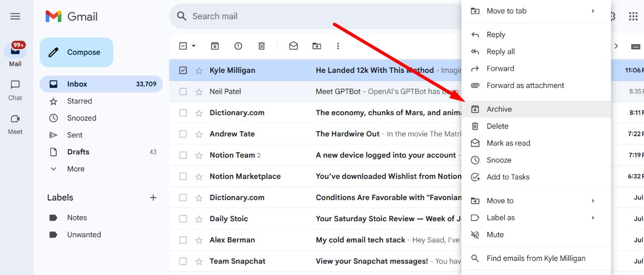Choose Mark as read in context menu
This screenshot has width=644, height=275.
tap(536, 143)
